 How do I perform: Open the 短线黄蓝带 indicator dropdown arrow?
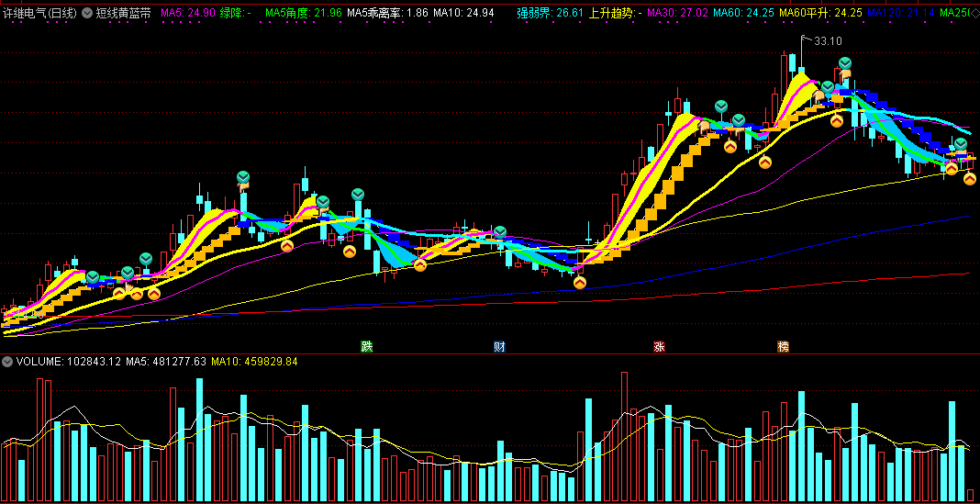[x=87, y=13]
